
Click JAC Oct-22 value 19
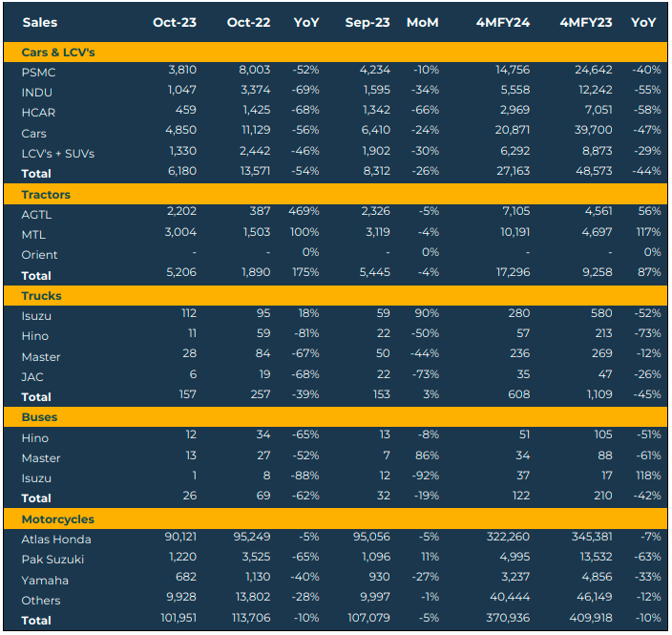(264, 374)
